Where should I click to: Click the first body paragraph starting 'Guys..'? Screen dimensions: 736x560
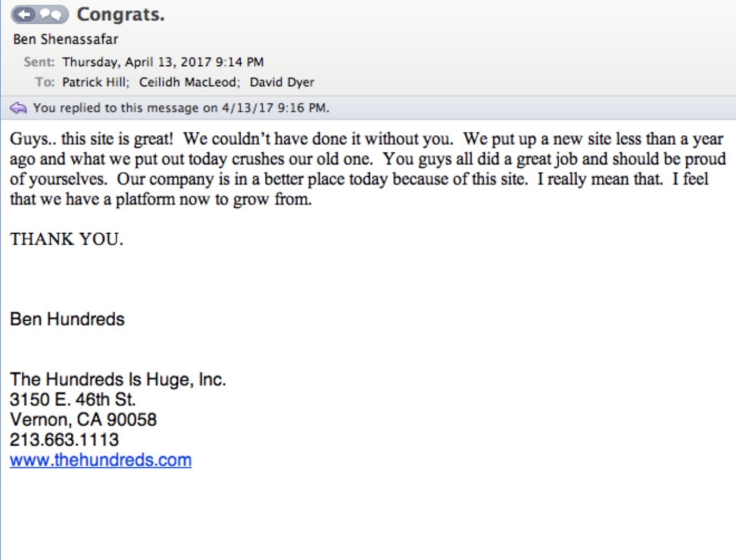(368, 169)
